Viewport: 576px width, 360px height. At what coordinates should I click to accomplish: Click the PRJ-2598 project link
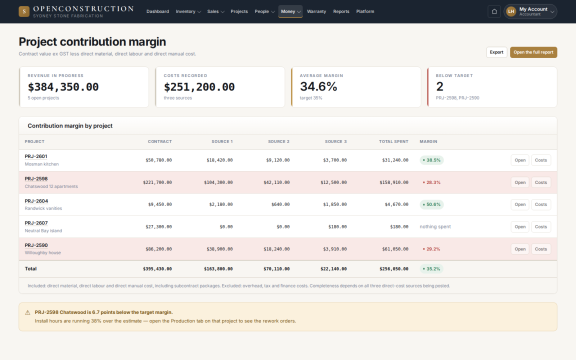tap(36, 179)
